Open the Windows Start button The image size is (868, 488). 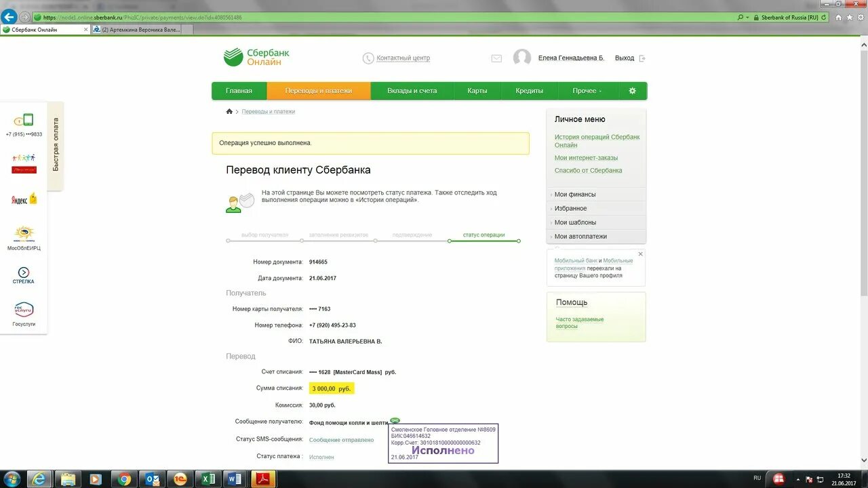14,479
